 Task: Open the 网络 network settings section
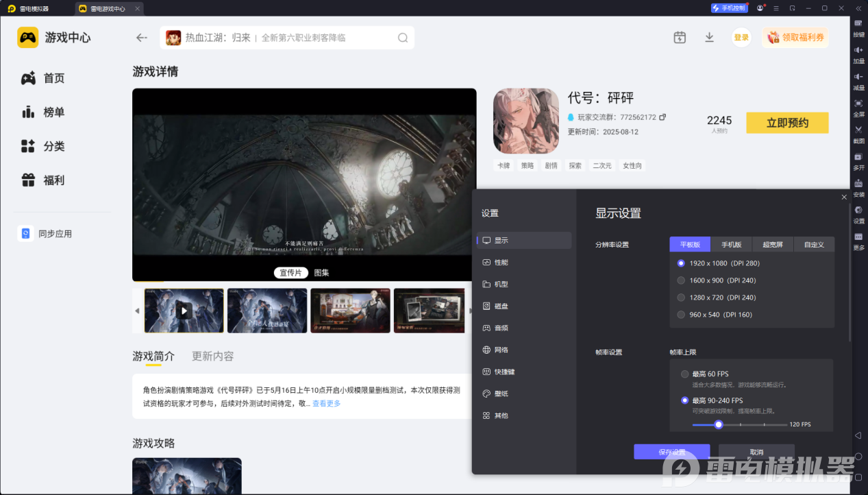coord(501,350)
